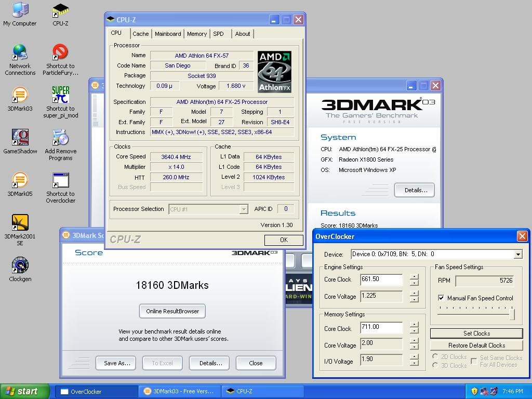
Task: Decrease the Engine Core Voltage value
Action: [414, 299]
